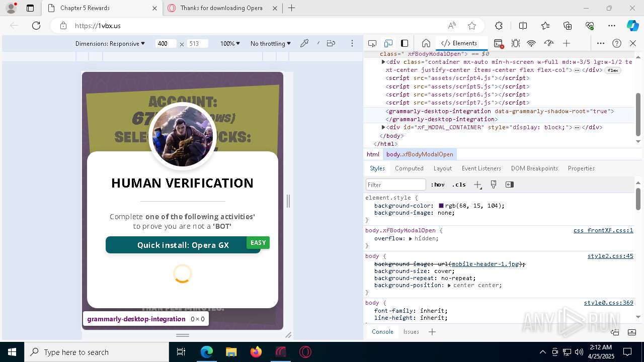Viewport: 644px width, 362px height.
Task: Open the Layout tab
Action: click(x=443, y=168)
